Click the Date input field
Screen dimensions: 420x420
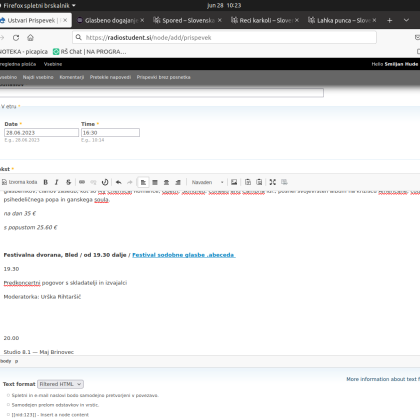click(x=42, y=133)
